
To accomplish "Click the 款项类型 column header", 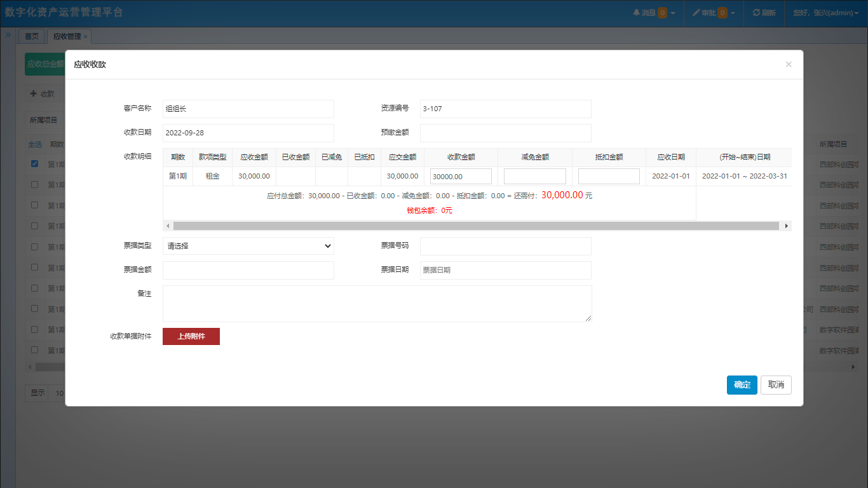I will (x=212, y=157).
